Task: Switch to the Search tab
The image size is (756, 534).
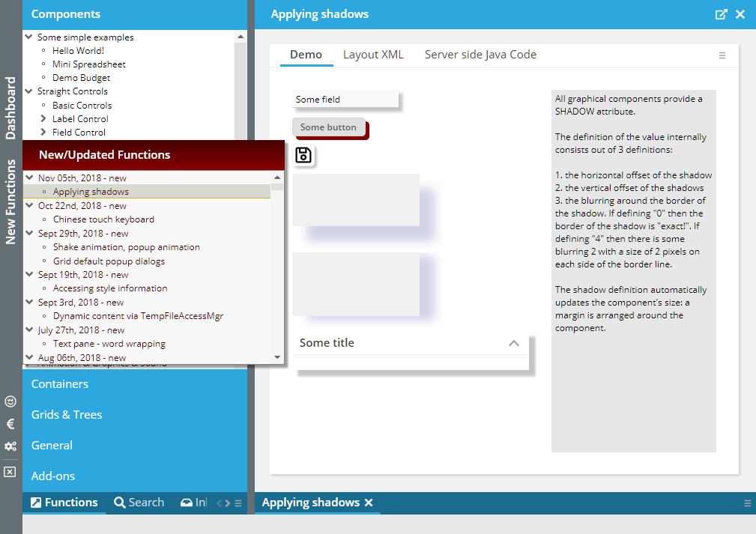Action: 139,503
